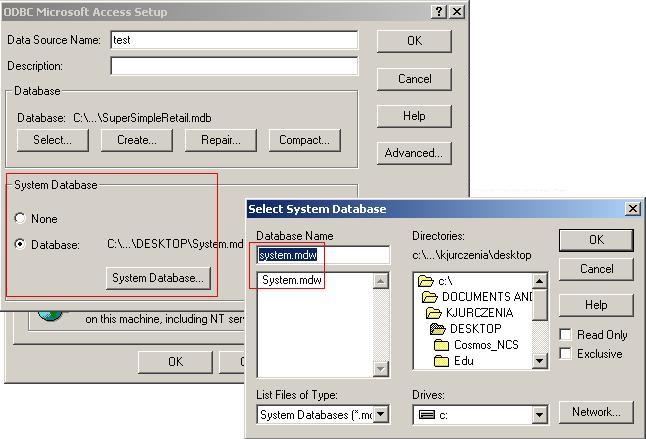Click the KJURCZENIA folder icon
The height and width of the screenshot is (439, 646).
[431, 312]
